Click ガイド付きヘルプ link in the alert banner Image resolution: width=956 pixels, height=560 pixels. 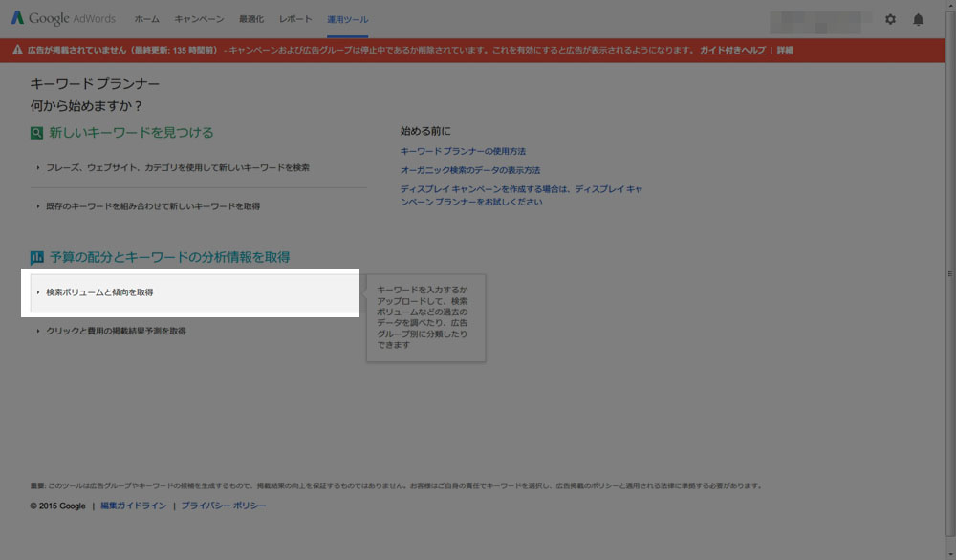[732, 51]
